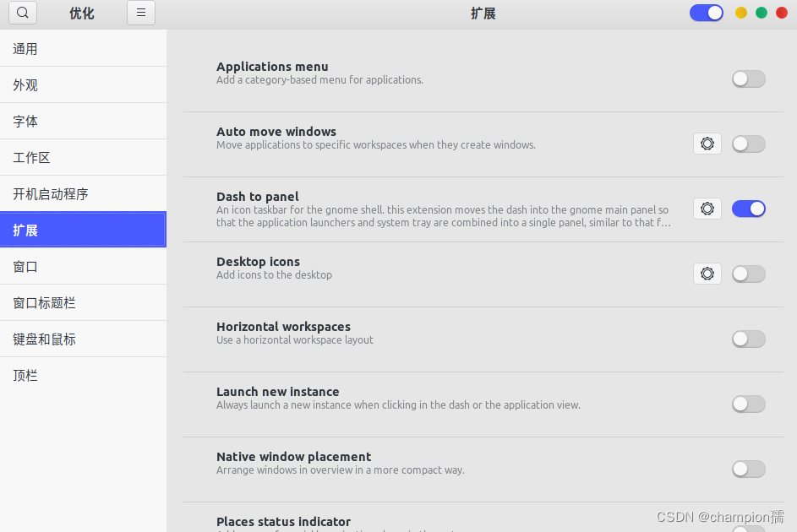Open Desktop icons settings gear
The width and height of the screenshot is (797, 532).
[x=707, y=274]
